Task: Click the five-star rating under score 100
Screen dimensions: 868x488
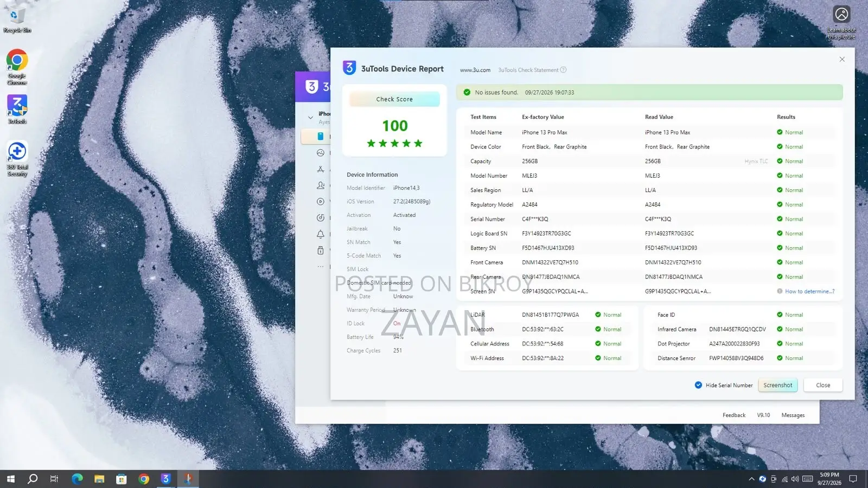Action: click(394, 143)
